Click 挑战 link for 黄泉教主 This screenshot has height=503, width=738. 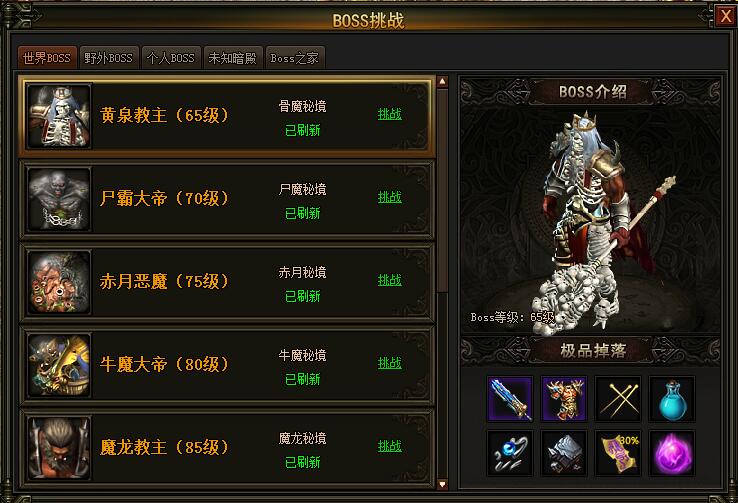(390, 114)
